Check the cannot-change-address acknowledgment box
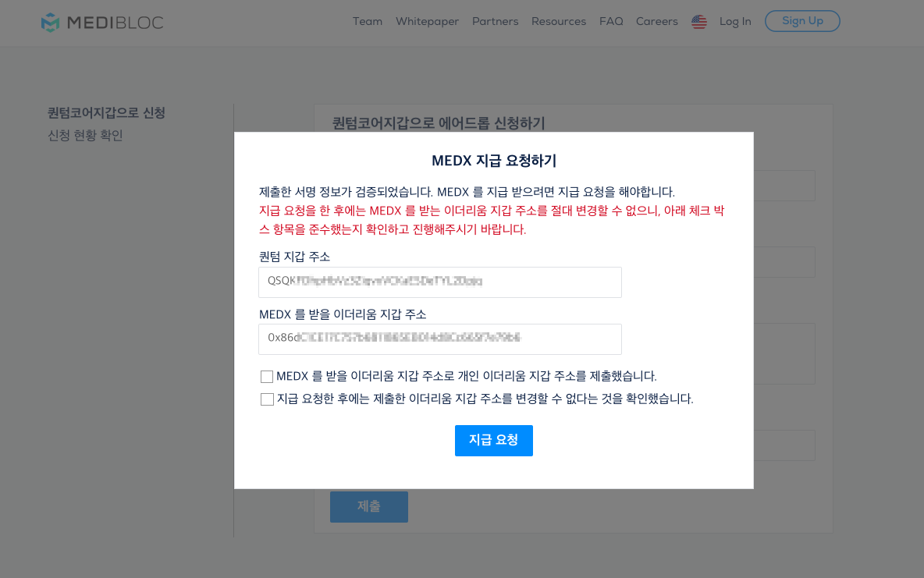 click(x=267, y=399)
